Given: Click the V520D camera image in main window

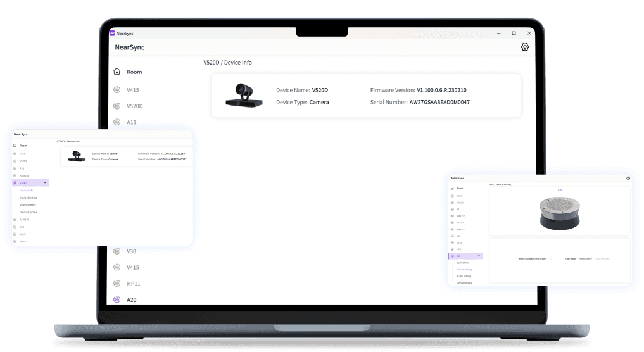Looking at the screenshot, I should point(244,96).
